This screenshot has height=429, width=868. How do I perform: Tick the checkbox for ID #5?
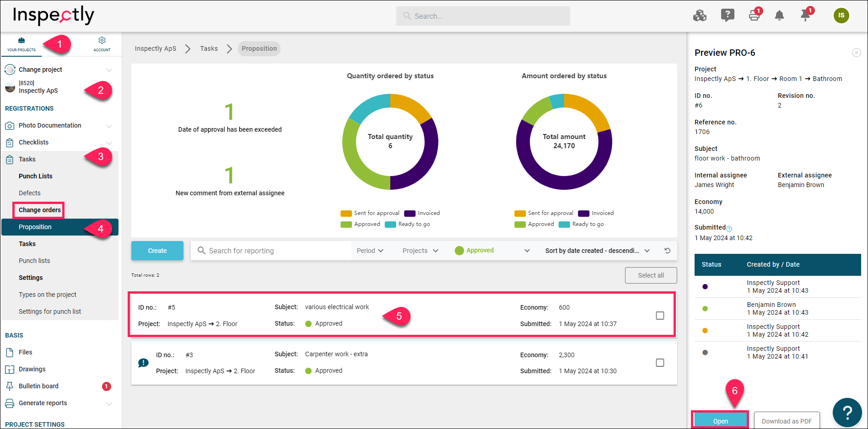pyautogui.click(x=660, y=316)
